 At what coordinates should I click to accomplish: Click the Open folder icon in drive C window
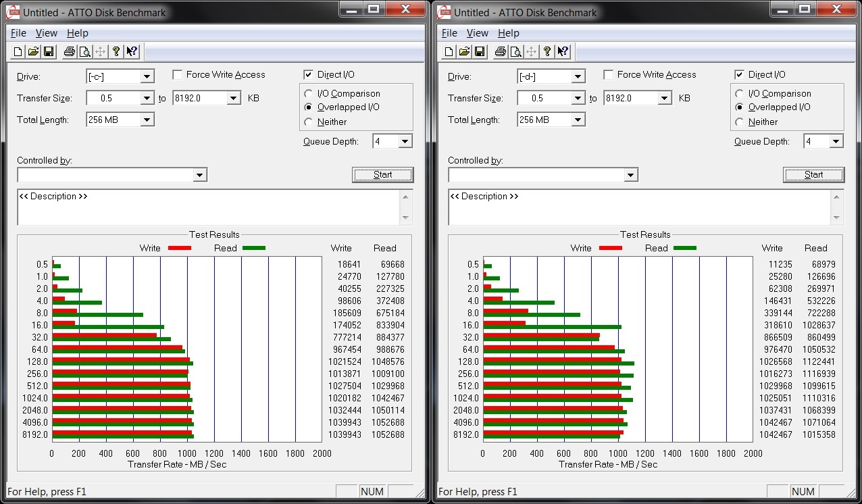(x=33, y=51)
